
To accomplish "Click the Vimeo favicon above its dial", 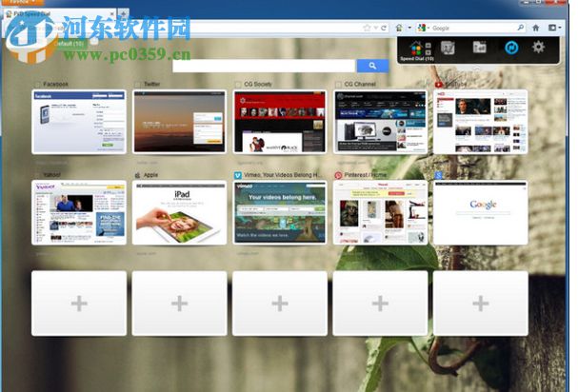I will tap(238, 175).
